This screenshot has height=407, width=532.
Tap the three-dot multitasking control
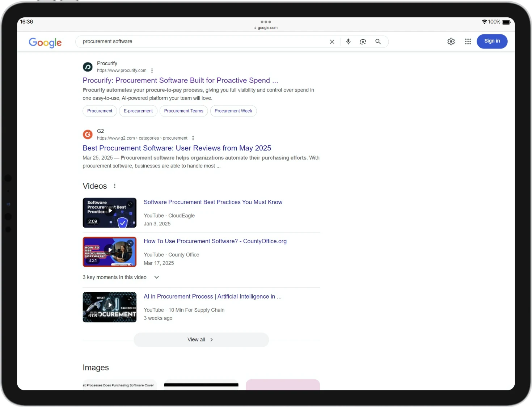point(266,22)
